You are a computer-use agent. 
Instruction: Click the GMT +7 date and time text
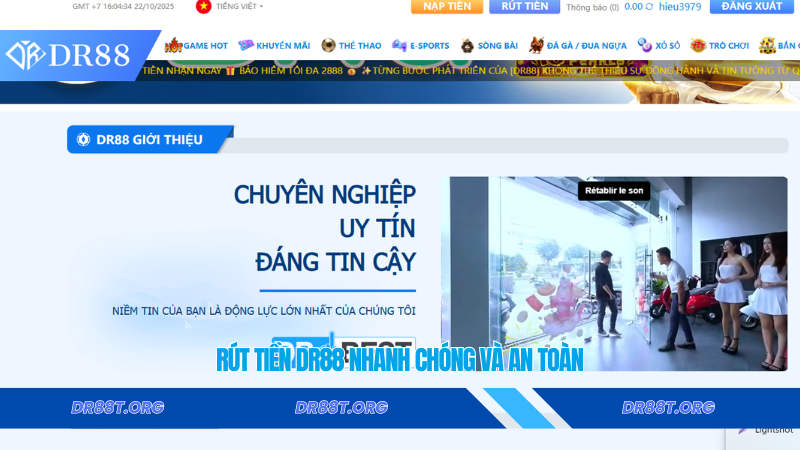[x=123, y=7]
